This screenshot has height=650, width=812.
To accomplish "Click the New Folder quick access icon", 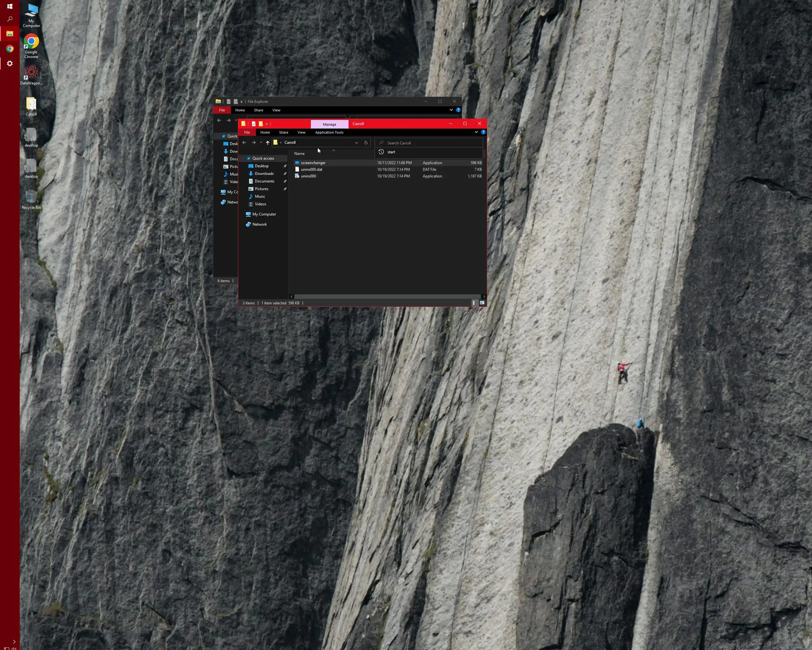I will pyautogui.click(x=261, y=123).
